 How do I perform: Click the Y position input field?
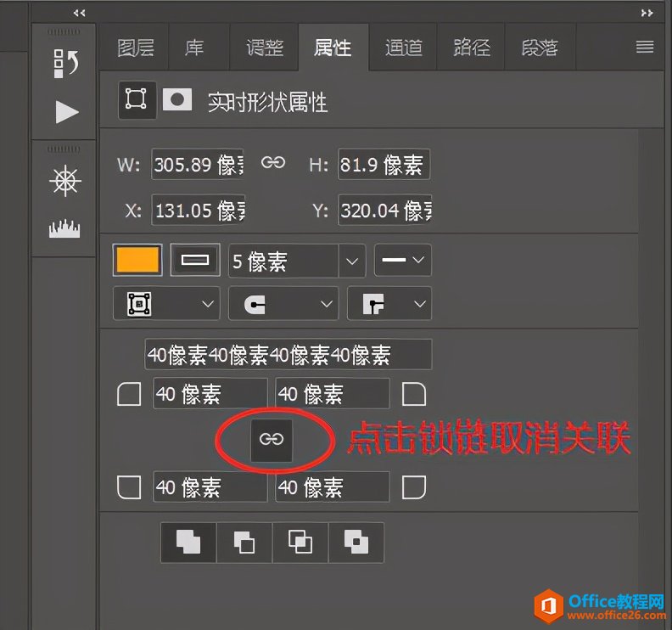(x=385, y=210)
